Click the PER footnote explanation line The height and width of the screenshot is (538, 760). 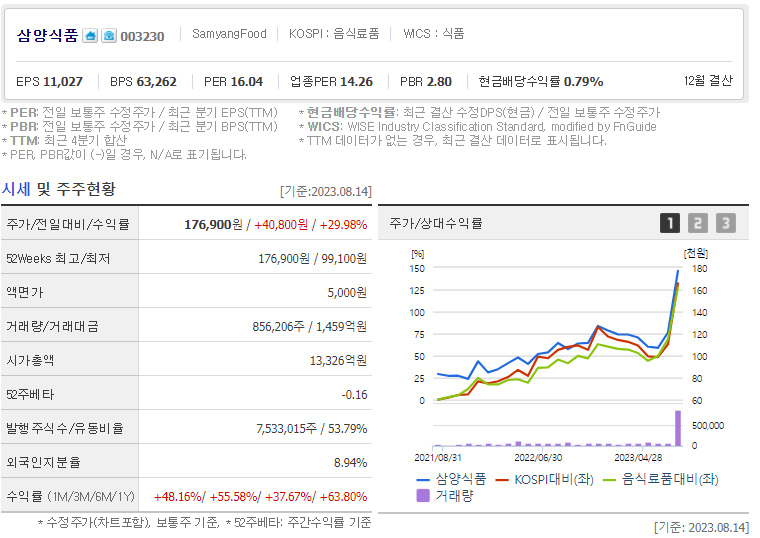click(x=140, y=112)
